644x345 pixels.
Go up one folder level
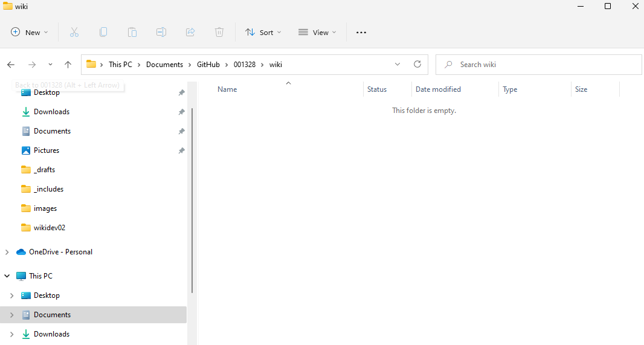pos(68,65)
